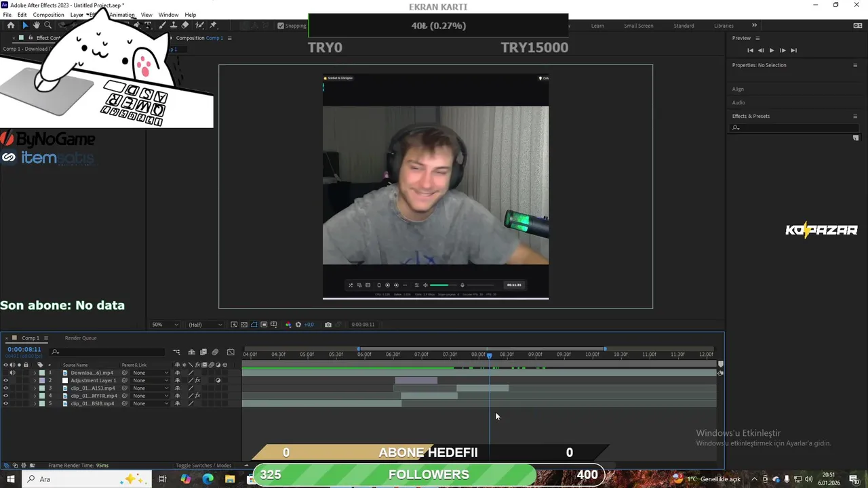
Task: Click the shy layers hide icon in timeline
Action: tap(192, 352)
